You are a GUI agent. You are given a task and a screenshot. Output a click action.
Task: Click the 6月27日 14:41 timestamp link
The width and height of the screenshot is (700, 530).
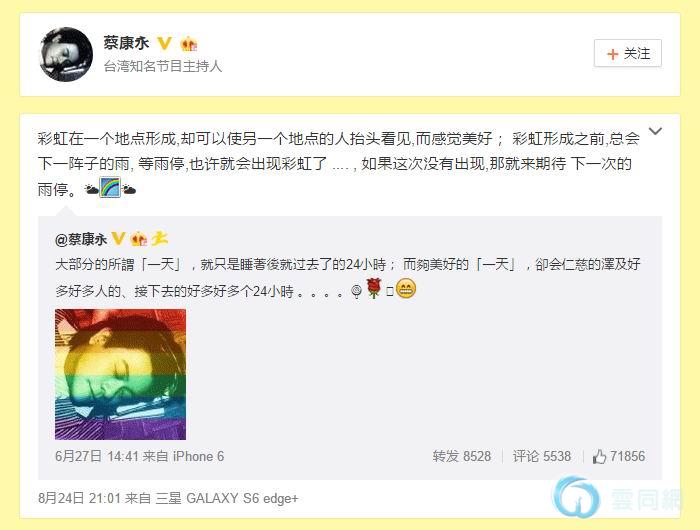(96, 456)
